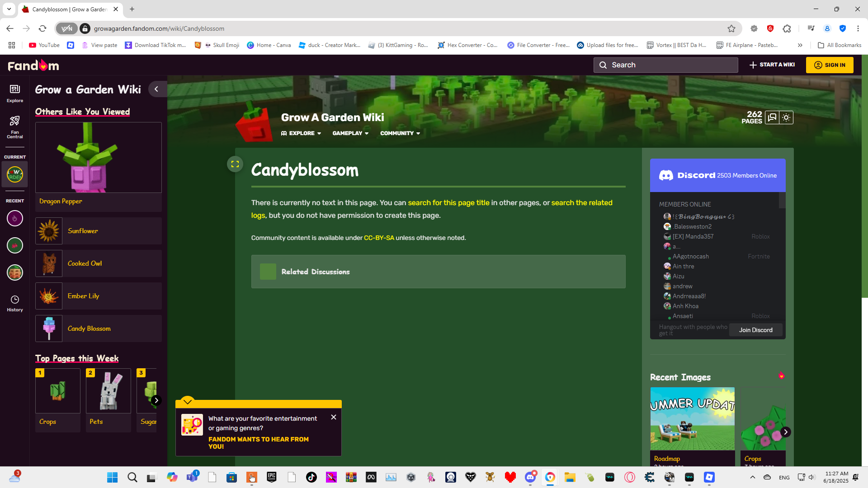Open the Dragon Pepper thumbnail

[x=99, y=158]
